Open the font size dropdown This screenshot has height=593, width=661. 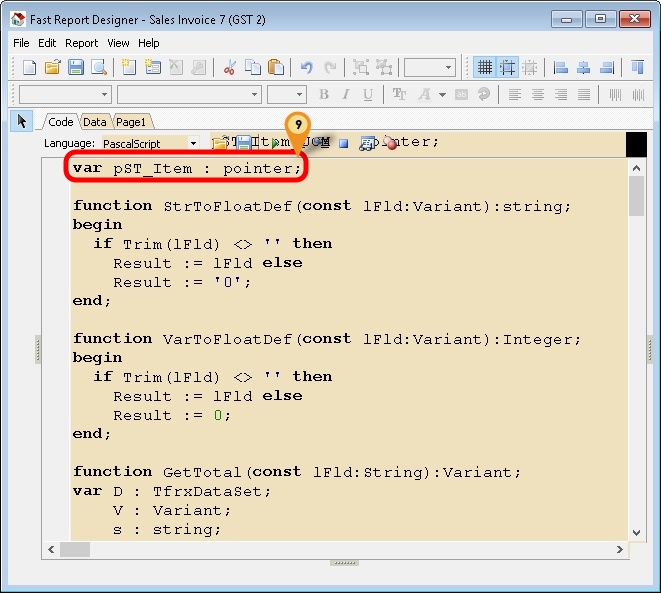[x=297, y=94]
